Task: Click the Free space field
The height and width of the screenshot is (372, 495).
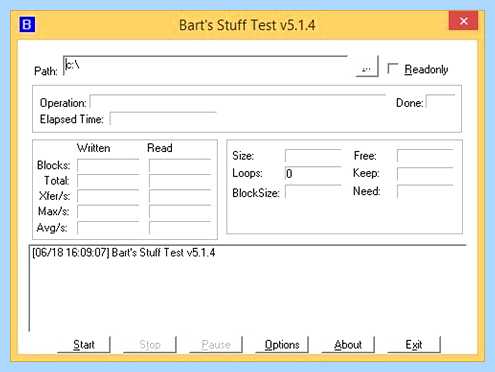Action: 425,156
